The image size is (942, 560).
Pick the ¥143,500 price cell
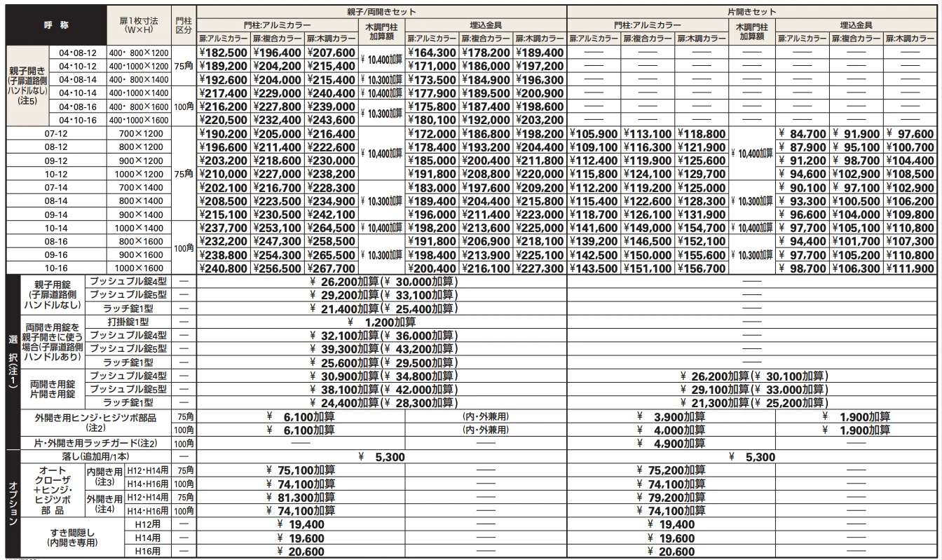[594, 268]
